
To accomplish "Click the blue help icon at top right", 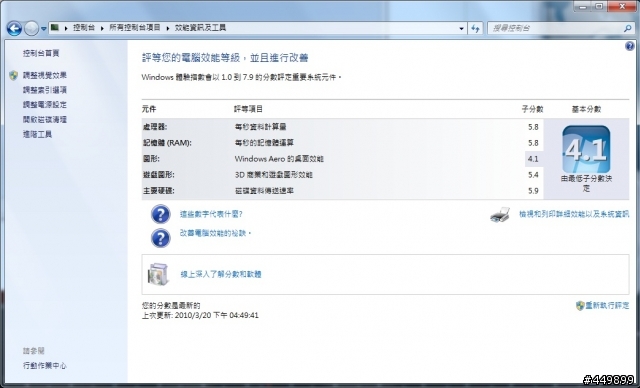I will tap(629, 46).
